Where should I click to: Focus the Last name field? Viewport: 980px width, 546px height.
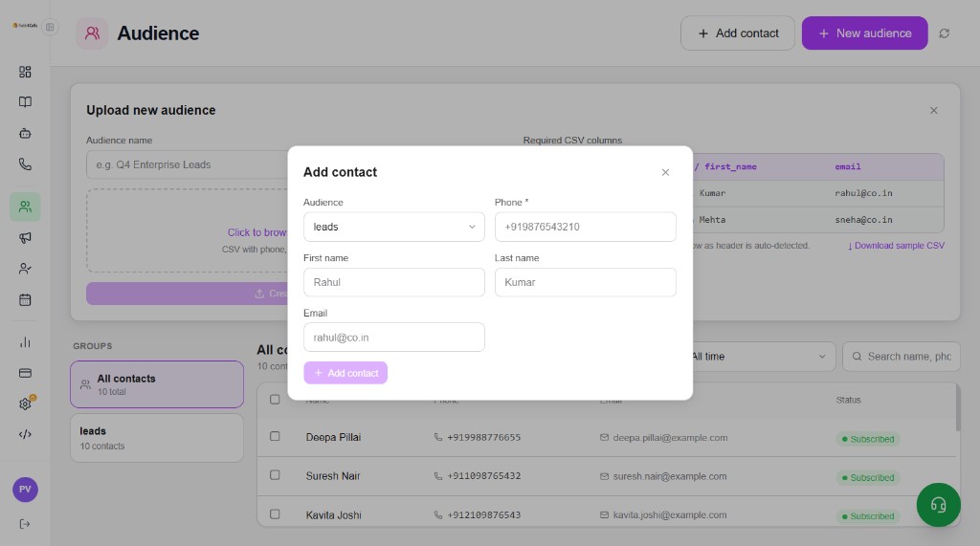(x=585, y=282)
